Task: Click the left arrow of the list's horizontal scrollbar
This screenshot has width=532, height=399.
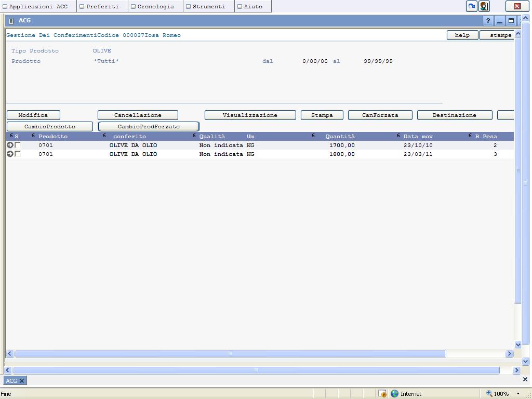Action: click(x=10, y=353)
